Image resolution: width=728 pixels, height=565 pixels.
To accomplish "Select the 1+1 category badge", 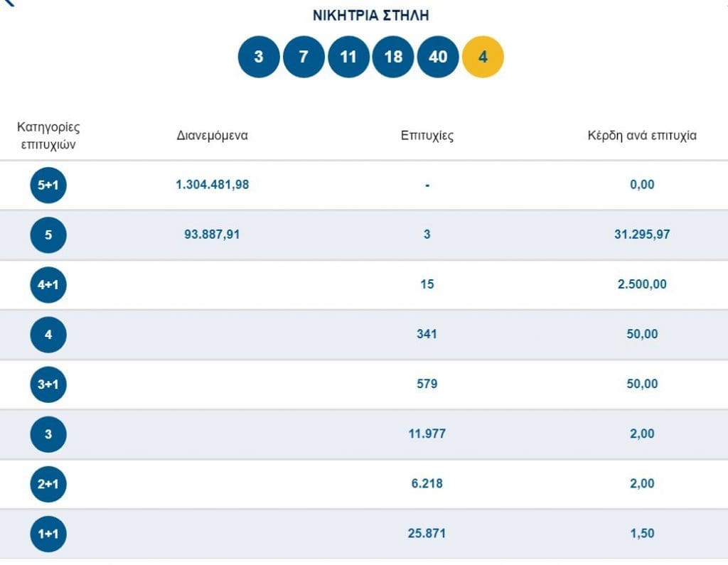I will coord(48,534).
